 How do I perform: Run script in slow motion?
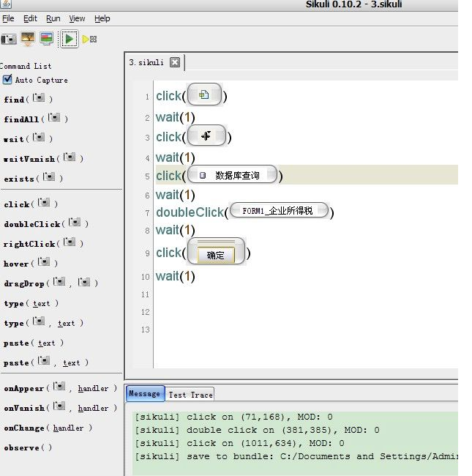click(89, 39)
